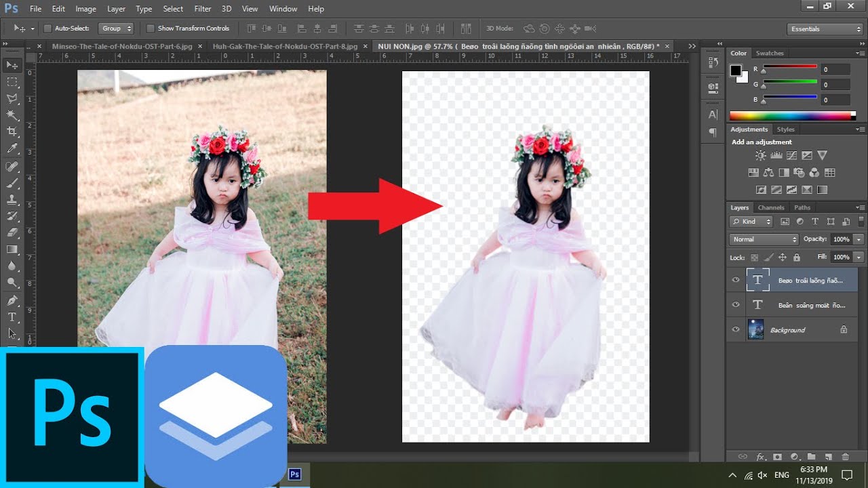Screen dimensions: 868x488
Task: Switch to the Swatches tab
Action: (x=770, y=53)
